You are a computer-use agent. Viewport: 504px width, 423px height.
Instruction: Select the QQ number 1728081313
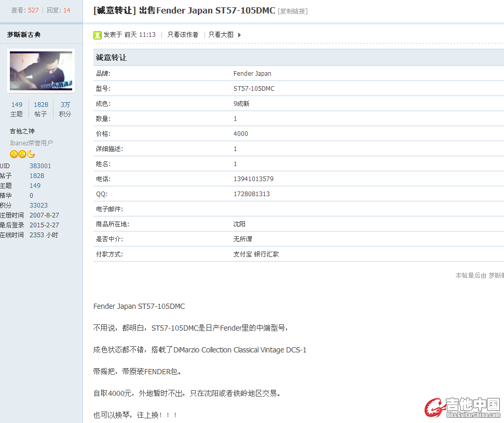(252, 194)
